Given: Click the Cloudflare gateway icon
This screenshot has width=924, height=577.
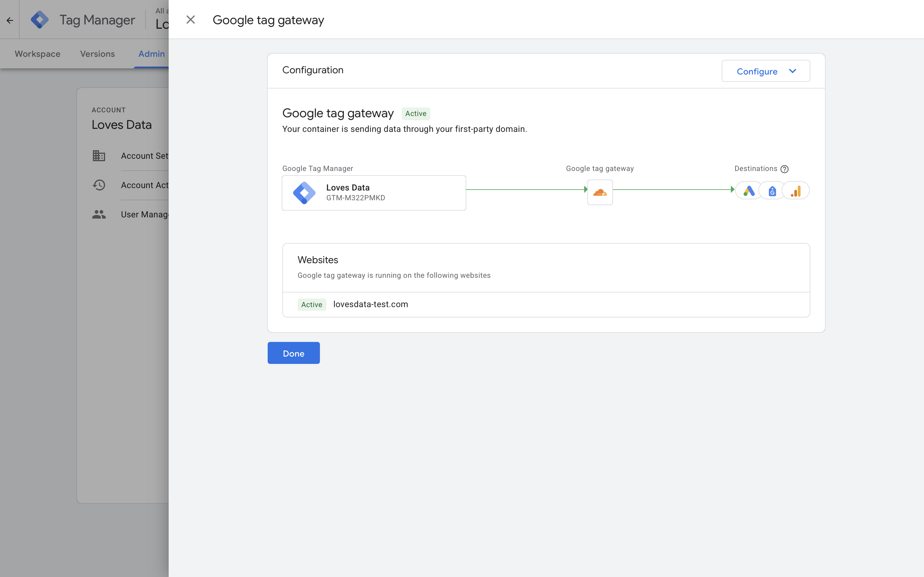Looking at the screenshot, I should tap(600, 192).
